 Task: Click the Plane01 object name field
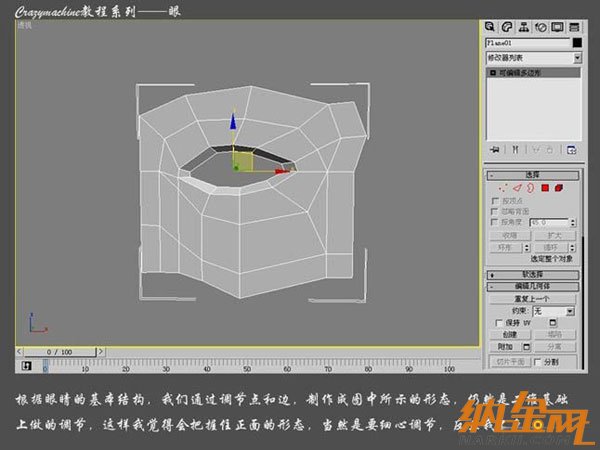pos(528,42)
